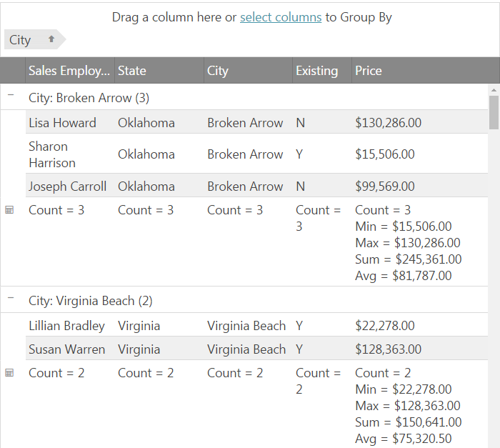Click the vertical scrollbar thumb

tap(494, 113)
